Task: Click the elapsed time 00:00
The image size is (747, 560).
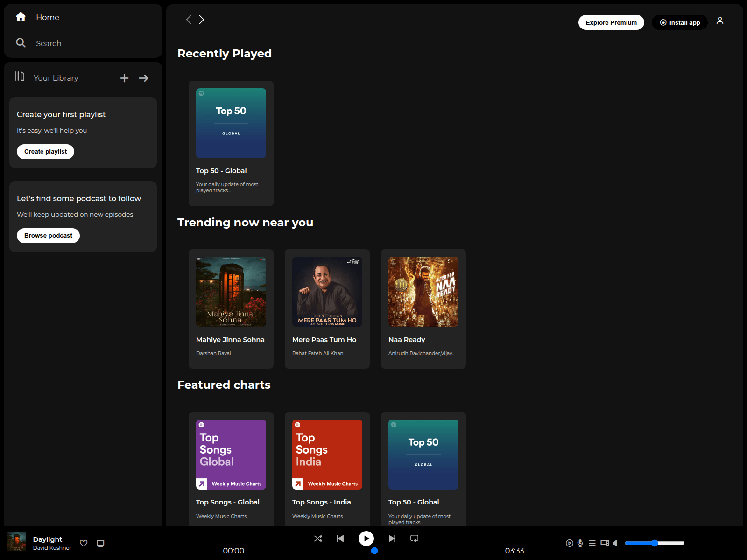Action: tap(233, 551)
